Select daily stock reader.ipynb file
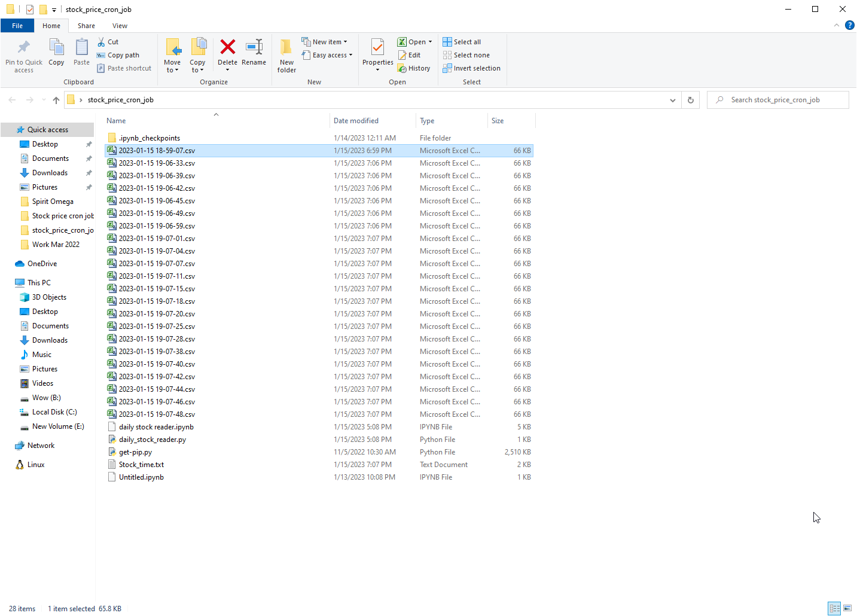The width and height of the screenshot is (857, 616). coord(319,427)
